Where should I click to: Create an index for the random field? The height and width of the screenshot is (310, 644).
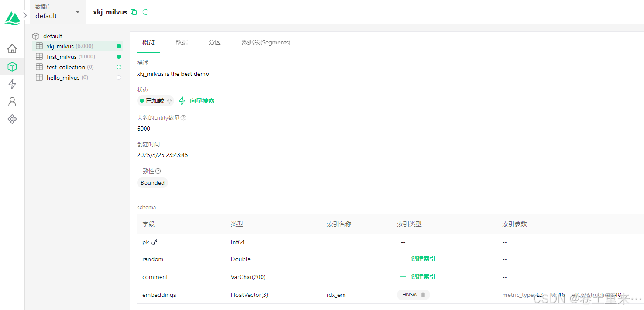point(417,259)
